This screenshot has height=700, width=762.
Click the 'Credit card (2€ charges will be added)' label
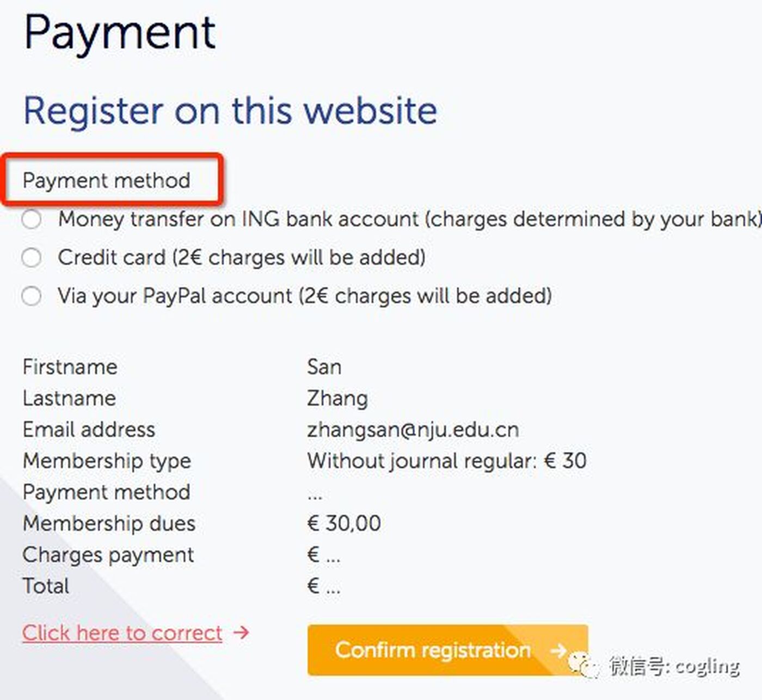pyautogui.click(x=242, y=258)
